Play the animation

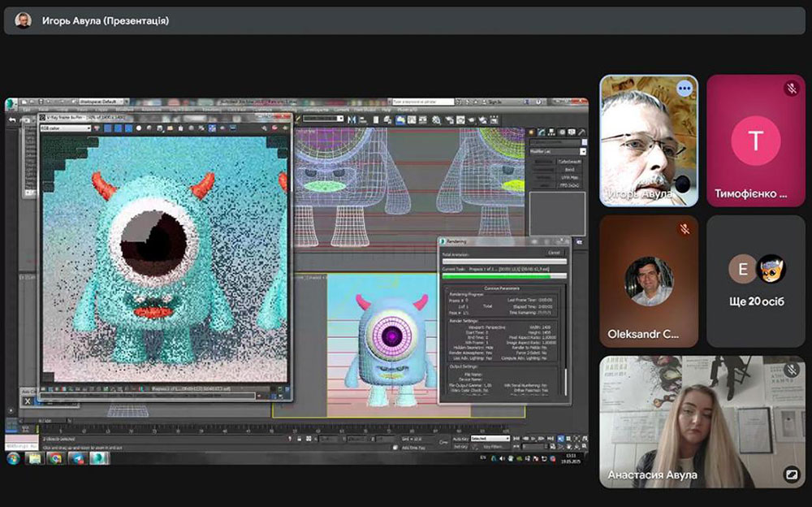point(533,439)
